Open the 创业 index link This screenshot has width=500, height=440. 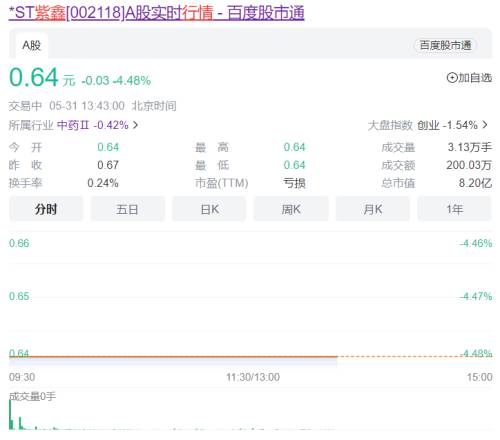pyautogui.click(x=428, y=125)
